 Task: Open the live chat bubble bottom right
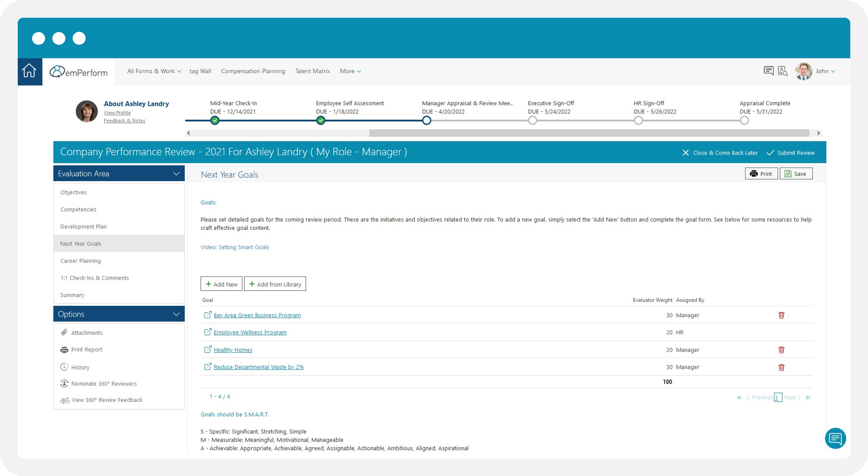tap(835, 438)
